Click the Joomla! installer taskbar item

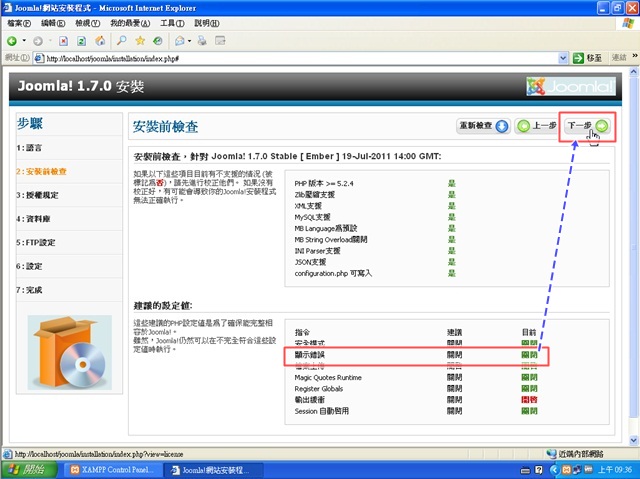point(213,470)
